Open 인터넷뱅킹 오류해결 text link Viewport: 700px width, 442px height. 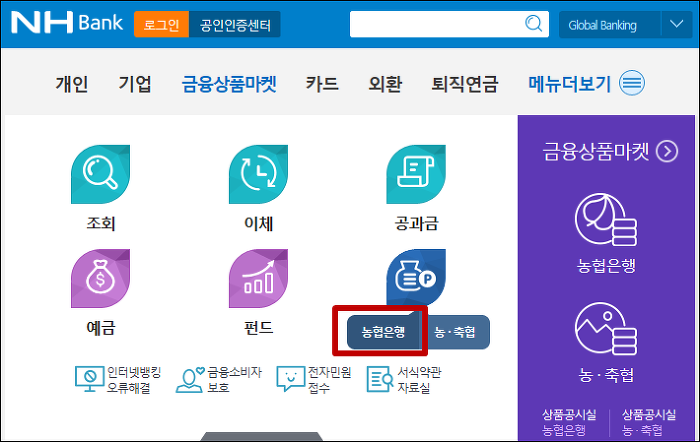134,380
